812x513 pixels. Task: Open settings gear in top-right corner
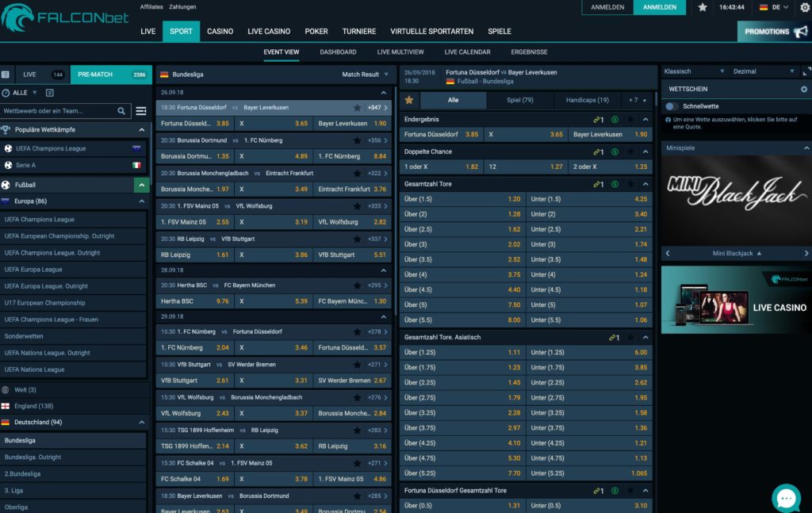[x=805, y=7]
